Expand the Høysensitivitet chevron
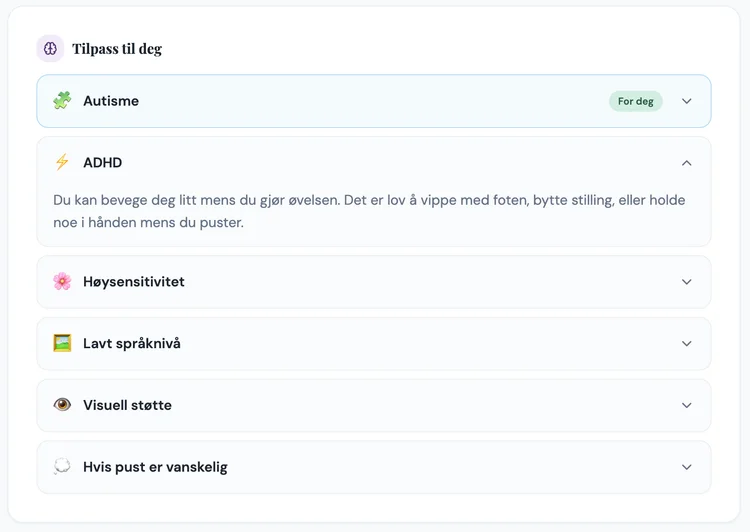 686,282
